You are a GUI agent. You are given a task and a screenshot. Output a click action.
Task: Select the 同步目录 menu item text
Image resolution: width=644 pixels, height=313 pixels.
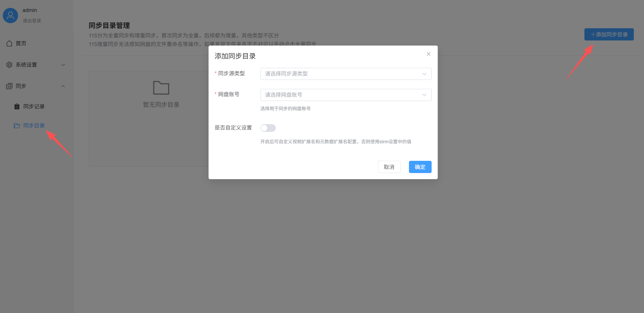click(34, 126)
